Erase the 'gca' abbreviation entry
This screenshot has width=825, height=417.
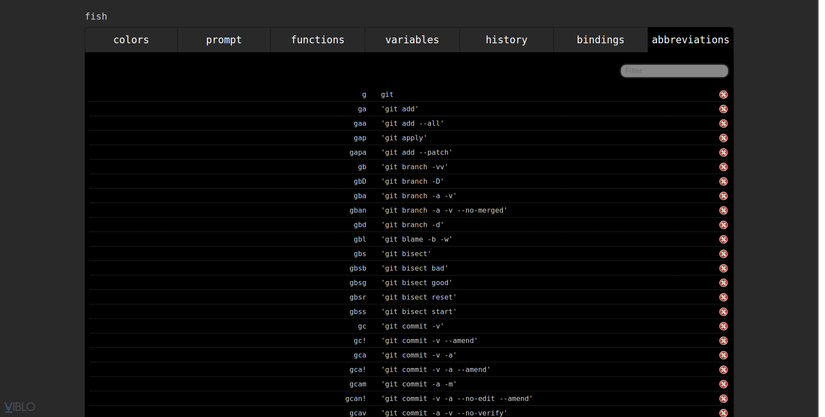pyautogui.click(x=723, y=355)
